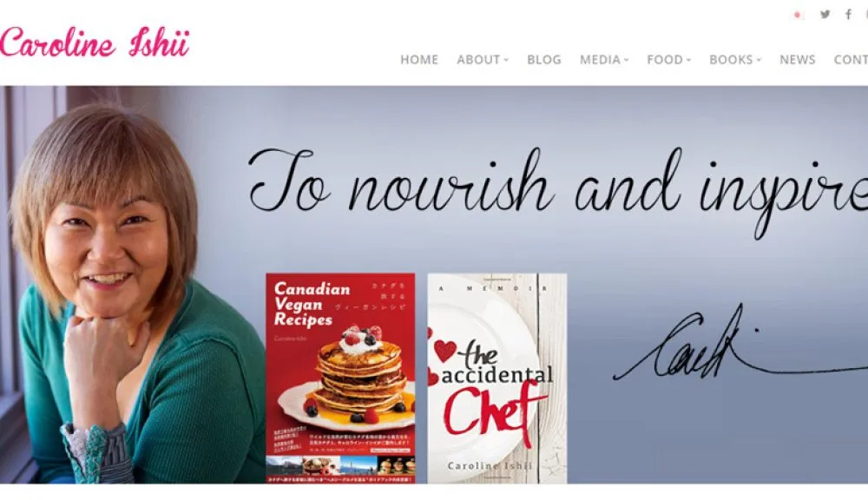
Task: Select the ABOUT menu label
Action: (x=478, y=59)
